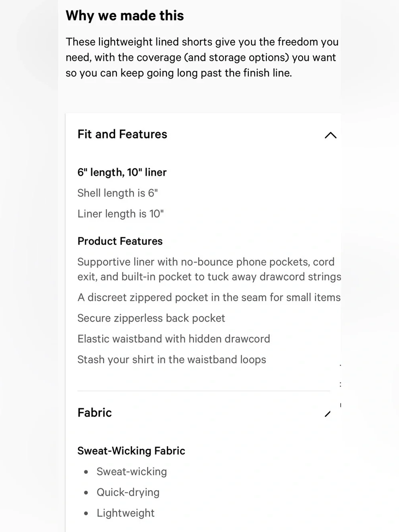Click the Liner length is 10" line

[x=121, y=214]
